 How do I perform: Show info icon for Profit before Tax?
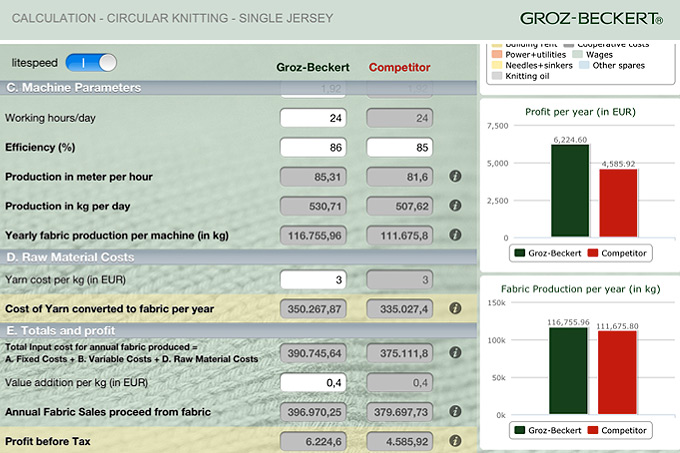455,441
